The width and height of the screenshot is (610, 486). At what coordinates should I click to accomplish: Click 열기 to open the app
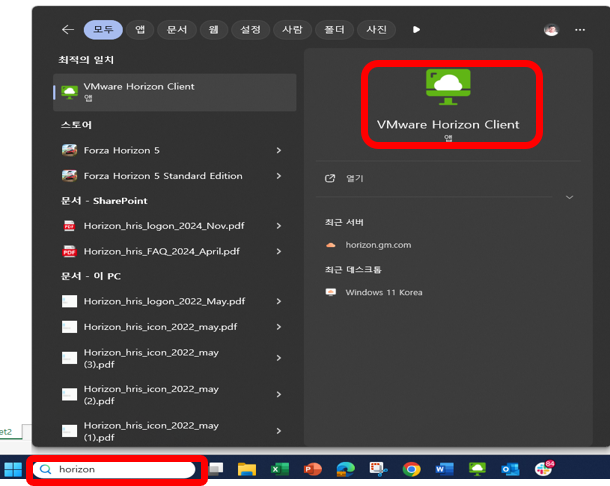coord(354,179)
